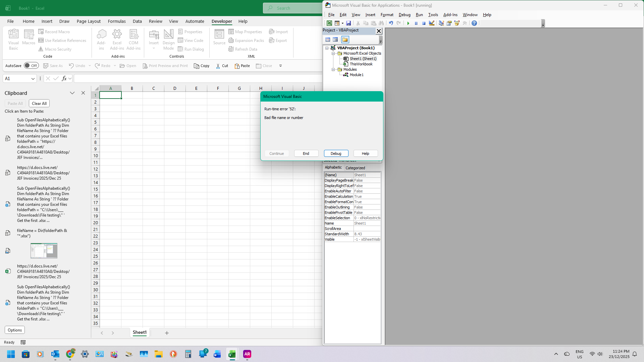This screenshot has height=362, width=644.
Task: Click the VBA Save icon
Action: click(x=348, y=23)
